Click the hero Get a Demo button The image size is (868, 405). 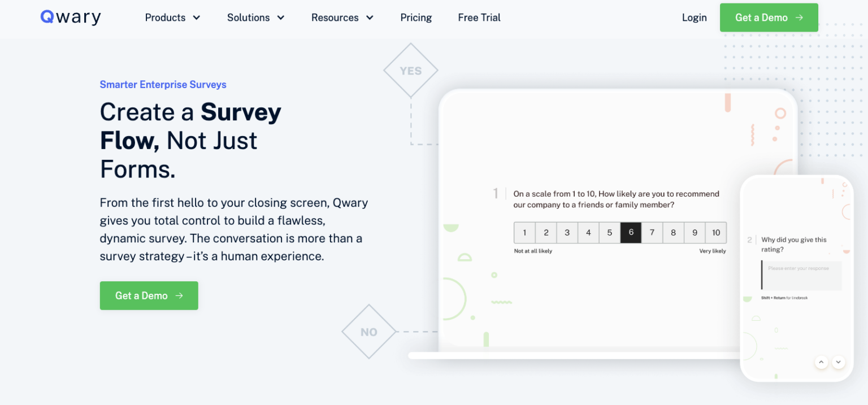point(149,295)
